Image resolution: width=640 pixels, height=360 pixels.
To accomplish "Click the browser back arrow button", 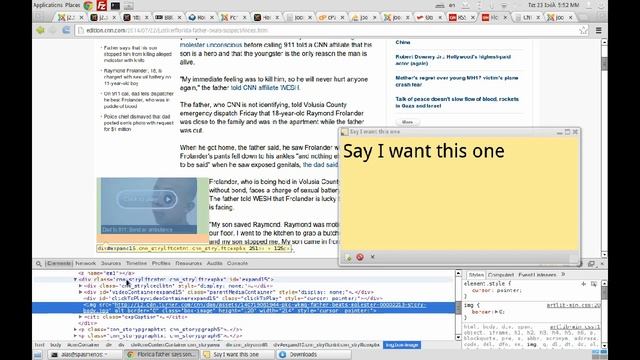I will [x=40, y=30].
